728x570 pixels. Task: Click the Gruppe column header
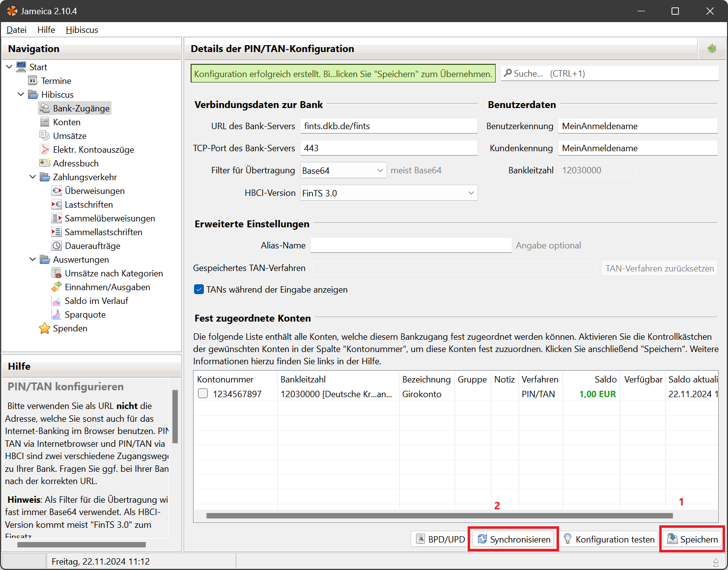473,379
